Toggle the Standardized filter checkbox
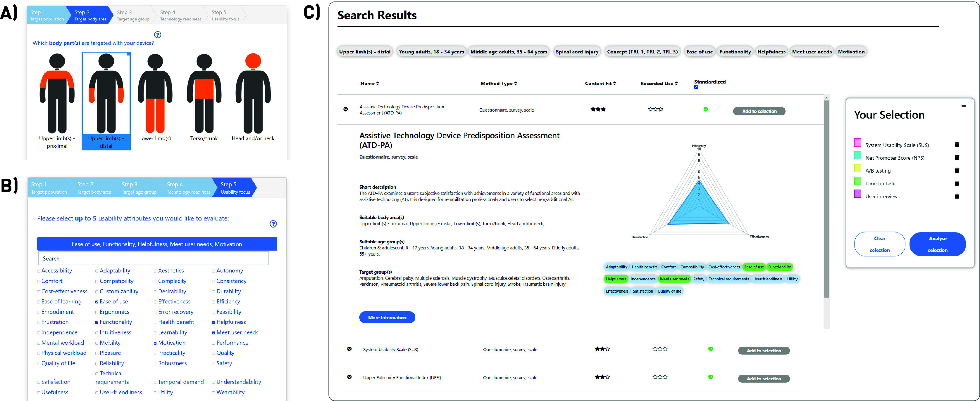The height and width of the screenshot is (401, 980). coord(696,87)
